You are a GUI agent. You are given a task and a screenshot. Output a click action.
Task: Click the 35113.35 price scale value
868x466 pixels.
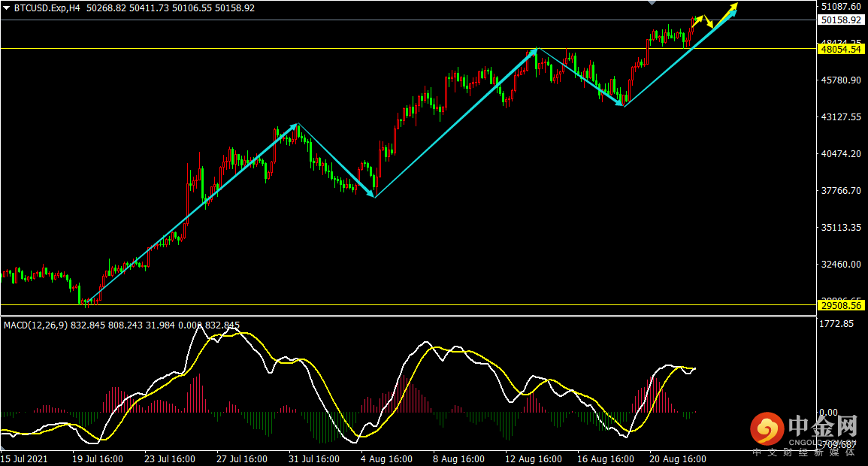coord(841,228)
